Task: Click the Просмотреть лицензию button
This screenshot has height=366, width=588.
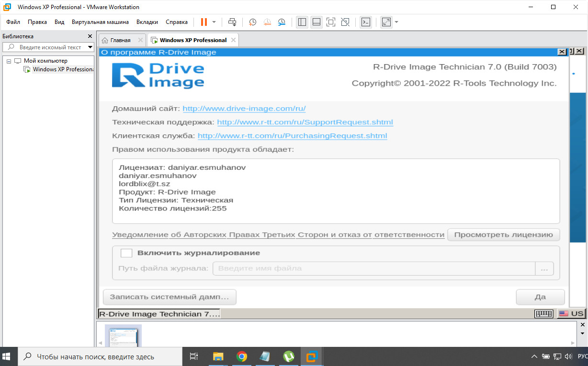Action: 503,234
